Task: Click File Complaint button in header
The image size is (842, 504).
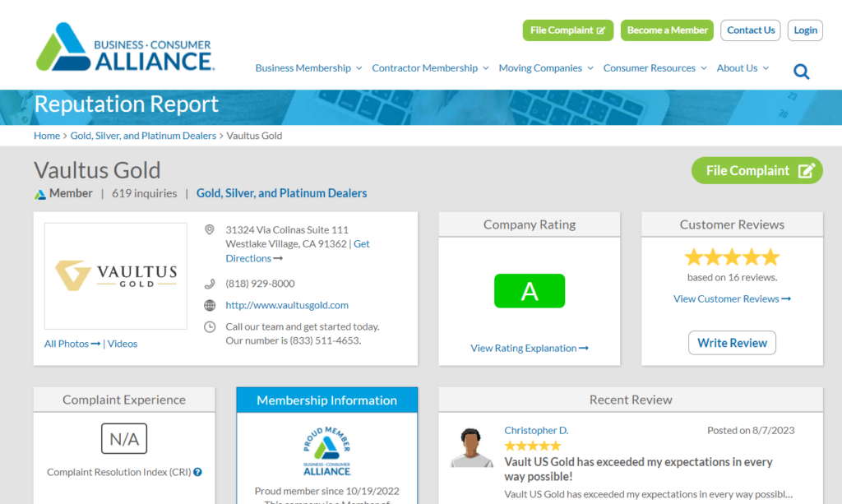Action: click(x=567, y=30)
